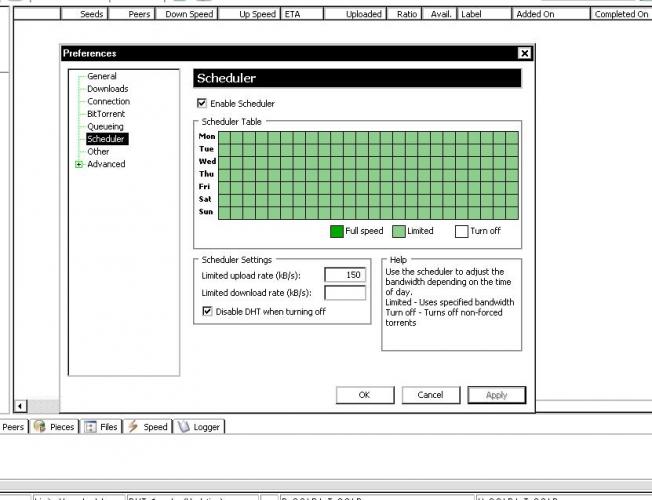Select Queueing in preferences tree
The width and height of the screenshot is (652, 500).
(x=105, y=126)
